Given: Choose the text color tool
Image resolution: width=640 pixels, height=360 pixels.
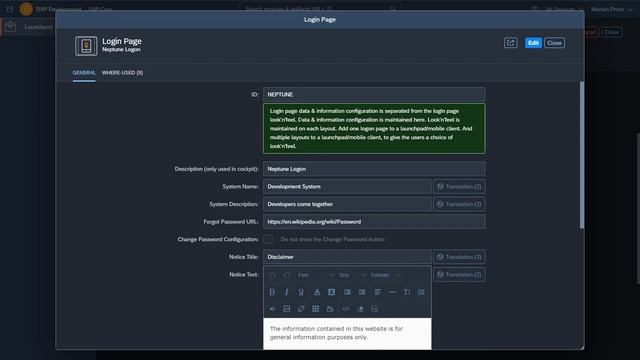Looking at the screenshot, I should tap(317, 292).
